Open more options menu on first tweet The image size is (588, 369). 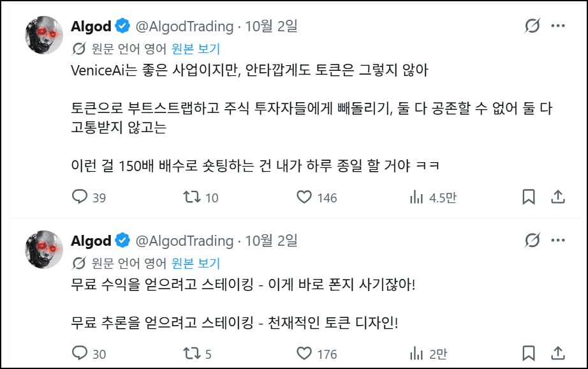point(558,26)
